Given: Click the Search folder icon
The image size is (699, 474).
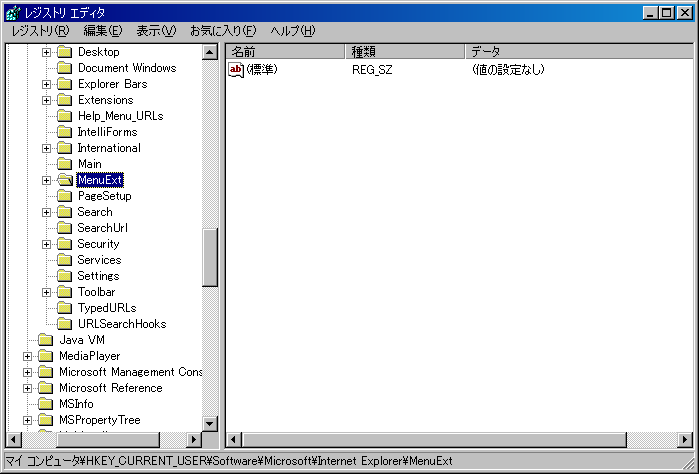Looking at the screenshot, I should click(65, 212).
